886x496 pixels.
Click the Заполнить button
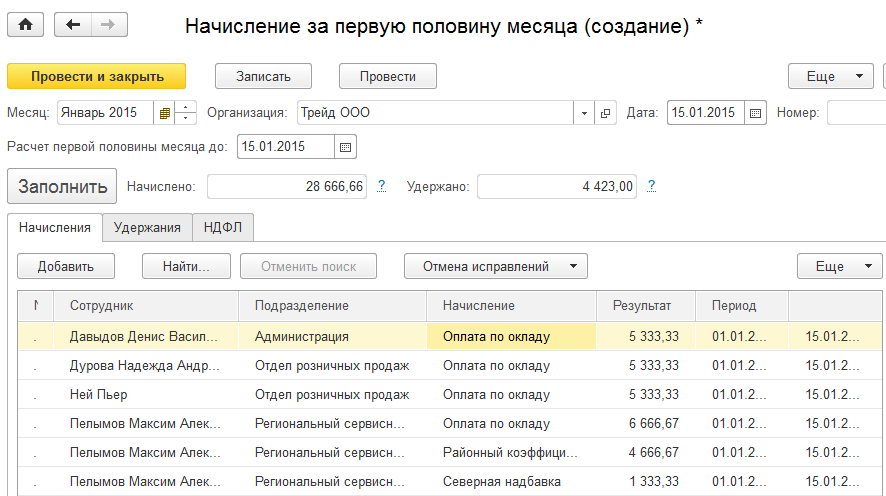tap(62, 186)
